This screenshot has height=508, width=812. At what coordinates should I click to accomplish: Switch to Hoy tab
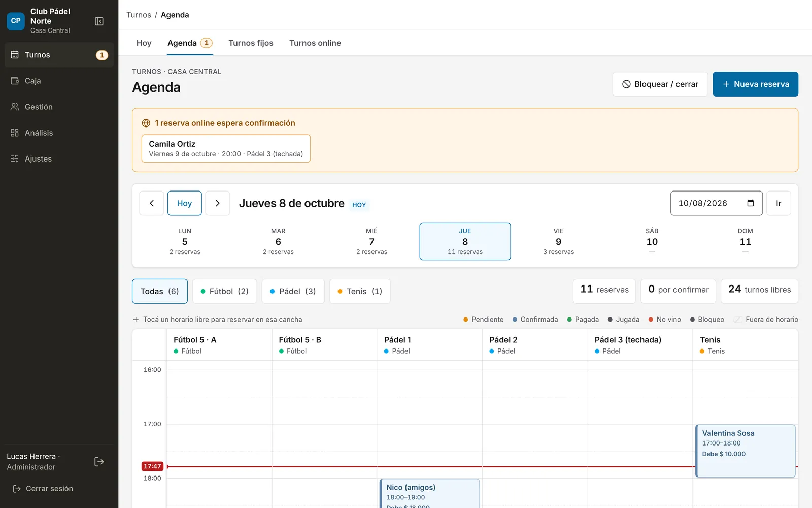pyautogui.click(x=144, y=43)
